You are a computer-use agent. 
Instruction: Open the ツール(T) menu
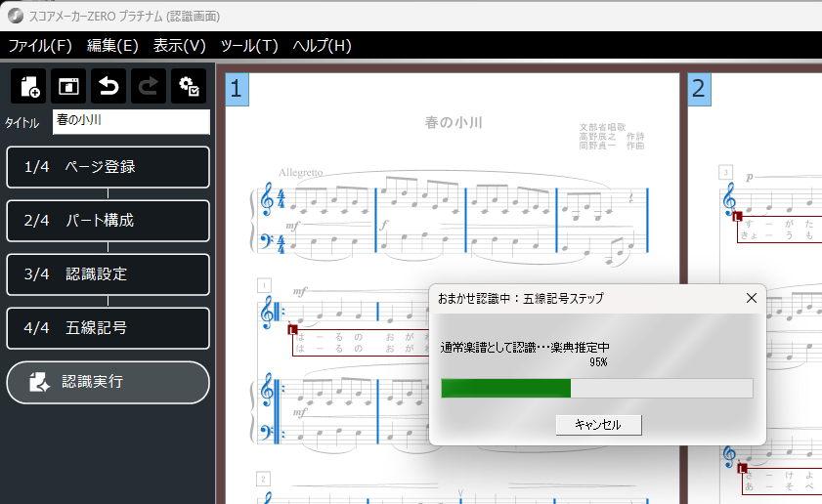tap(249, 46)
